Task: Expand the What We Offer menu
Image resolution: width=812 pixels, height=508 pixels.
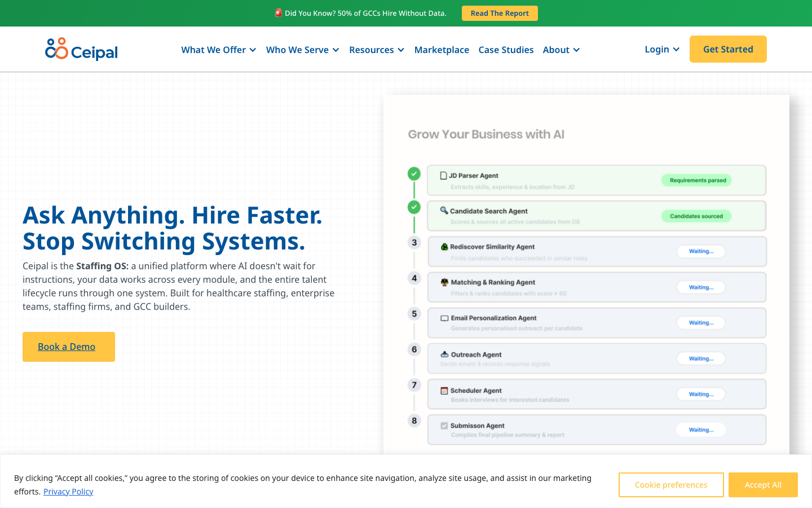Action: coord(219,50)
